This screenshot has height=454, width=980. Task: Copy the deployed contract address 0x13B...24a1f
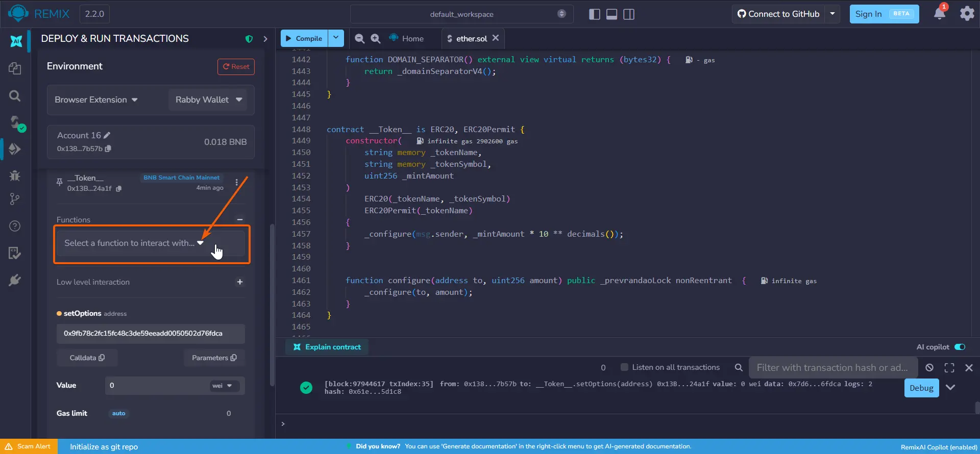(x=118, y=188)
